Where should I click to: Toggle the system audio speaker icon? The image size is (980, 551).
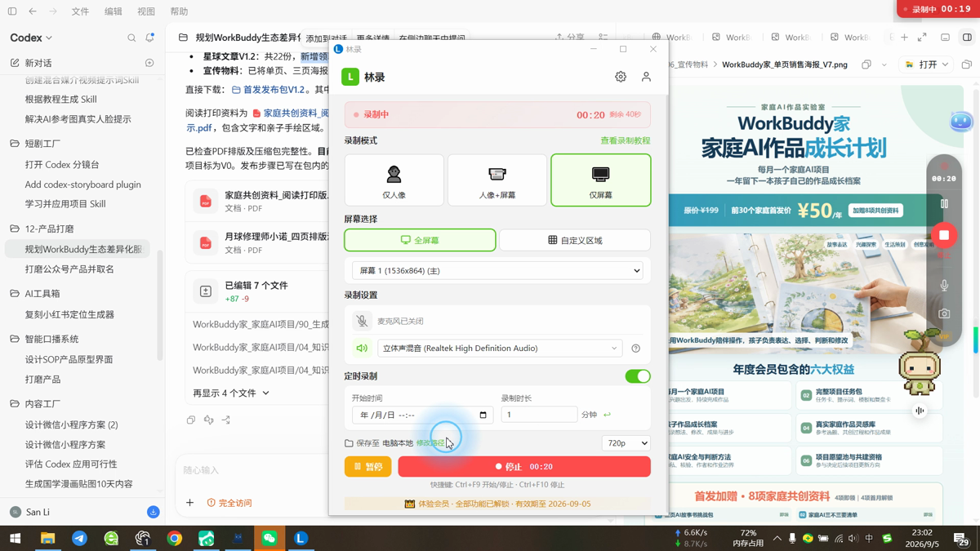click(362, 349)
